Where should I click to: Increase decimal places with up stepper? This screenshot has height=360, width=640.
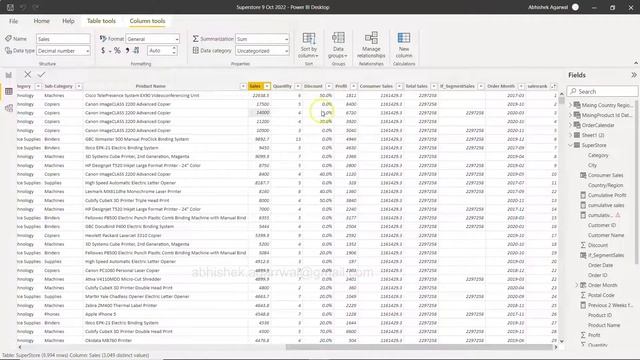[174, 48]
